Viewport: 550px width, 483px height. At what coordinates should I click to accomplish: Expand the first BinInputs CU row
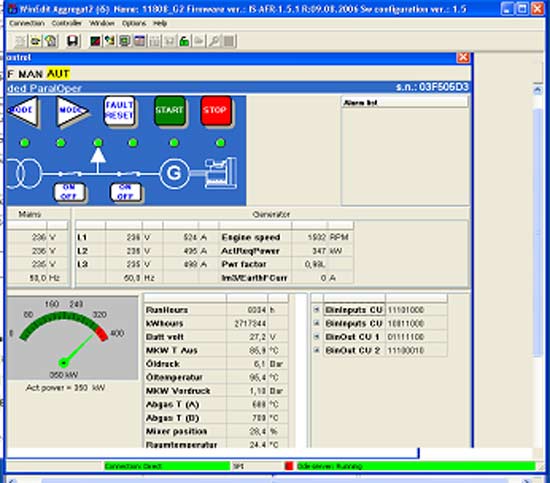pyautogui.click(x=316, y=310)
